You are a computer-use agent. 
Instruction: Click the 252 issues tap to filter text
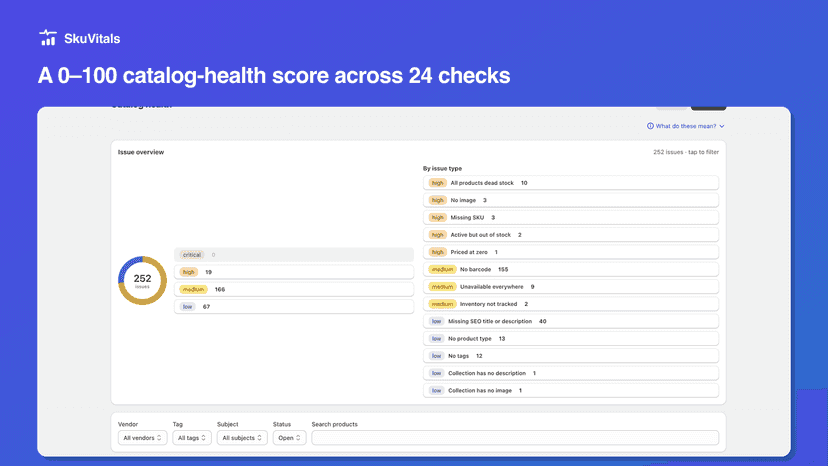(686, 152)
